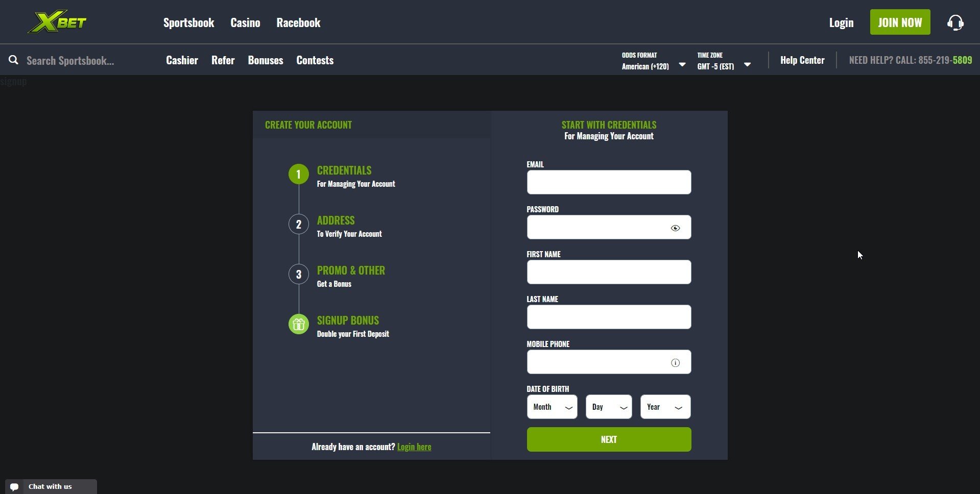
Task: Click mobile phone info icon
Action: click(x=675, y=363)
